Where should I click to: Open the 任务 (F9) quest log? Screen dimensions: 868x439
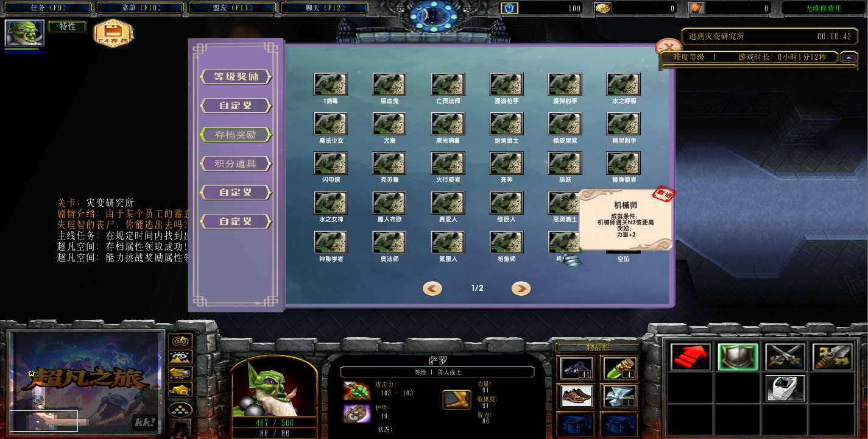[48, 8]
